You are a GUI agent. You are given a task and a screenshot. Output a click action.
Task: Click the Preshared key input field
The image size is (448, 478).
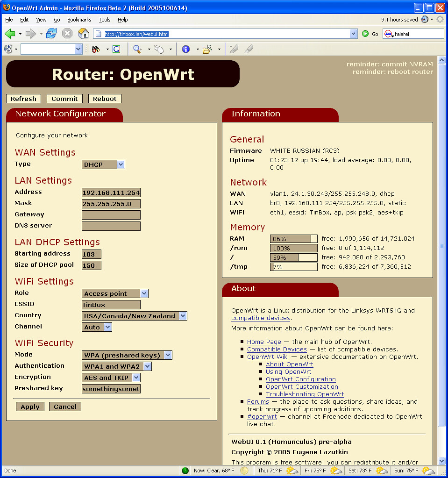tap(111, 389)
